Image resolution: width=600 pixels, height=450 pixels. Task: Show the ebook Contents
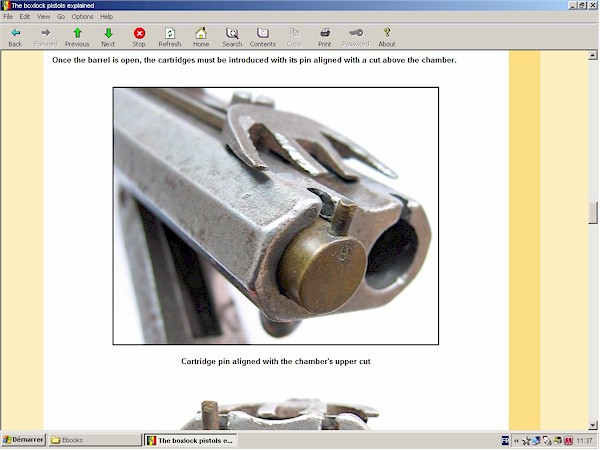[263, 37]
